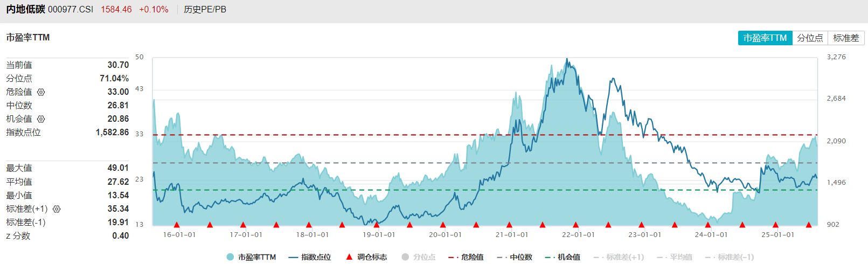Click rebalance marker near 22-01-01
868x264 pixels.
575,225
